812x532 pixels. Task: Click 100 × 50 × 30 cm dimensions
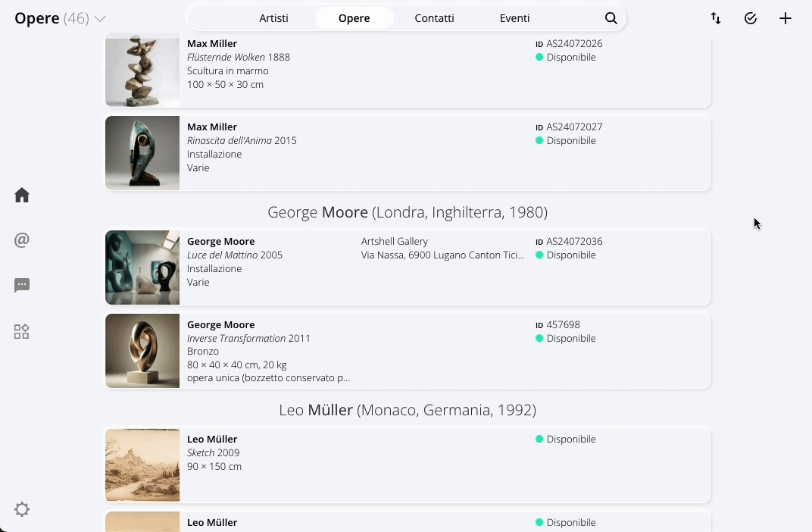[x=225, y=84]
